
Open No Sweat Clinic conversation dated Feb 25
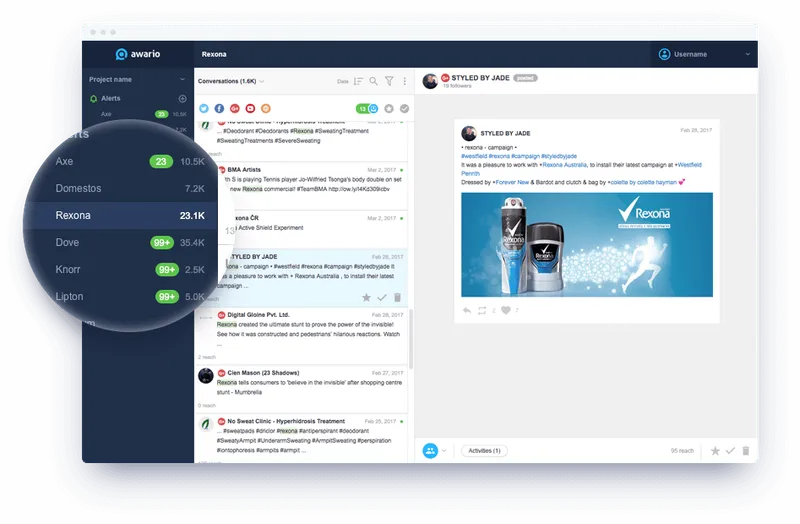click(301, 438)
